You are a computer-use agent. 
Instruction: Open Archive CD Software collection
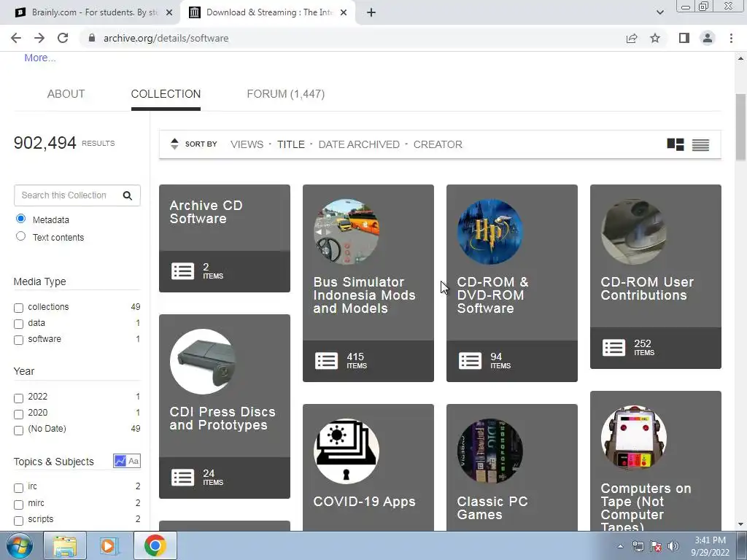click(206, 212)
